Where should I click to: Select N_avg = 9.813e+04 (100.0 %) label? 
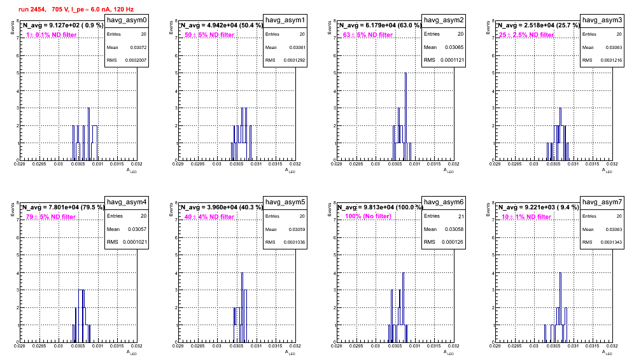380,207
